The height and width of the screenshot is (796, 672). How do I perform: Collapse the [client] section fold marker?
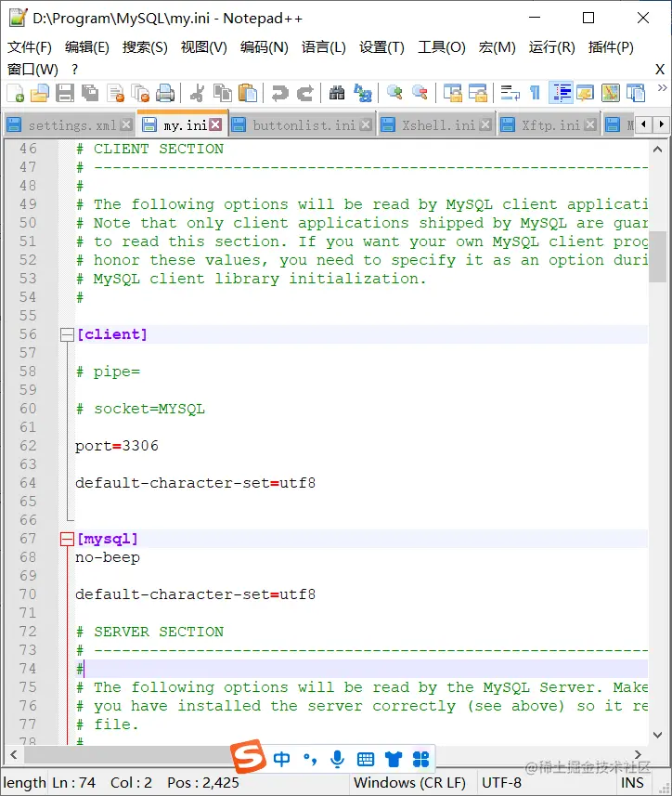pos(67,334)
